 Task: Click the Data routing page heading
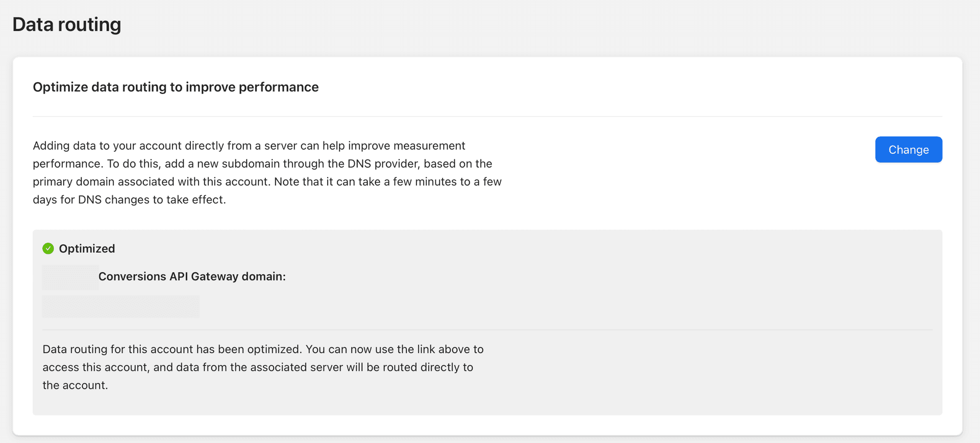point(67,24)
